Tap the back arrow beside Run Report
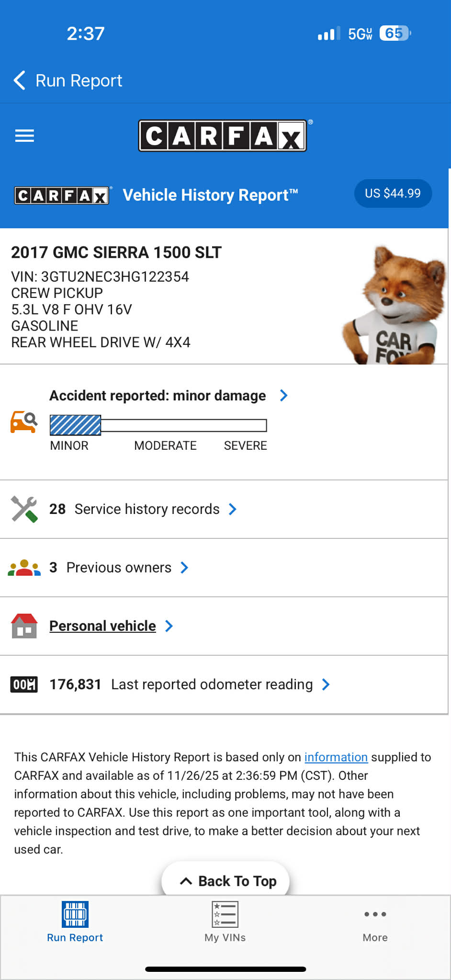The width and height of the screenshot is (451, 980). pyautogui.click(x=19, y=80)
